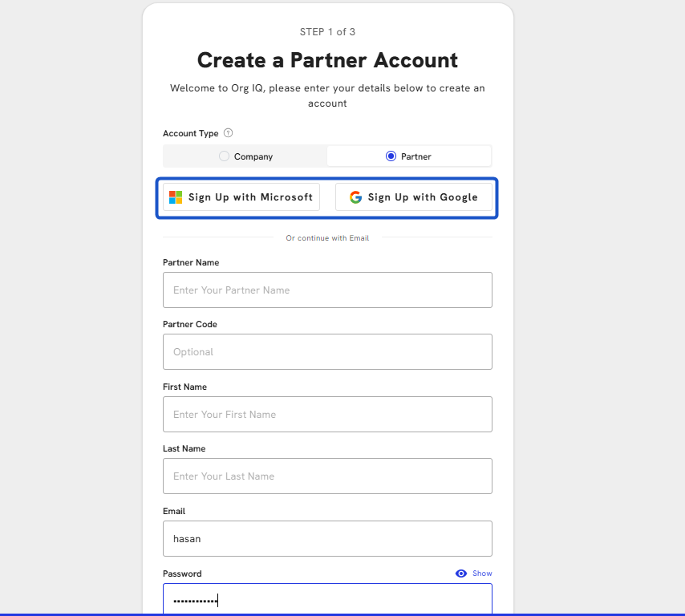This screenshot has height=616, width=685.
Task: Select the Partner radio button
Action: click(391, 156)
